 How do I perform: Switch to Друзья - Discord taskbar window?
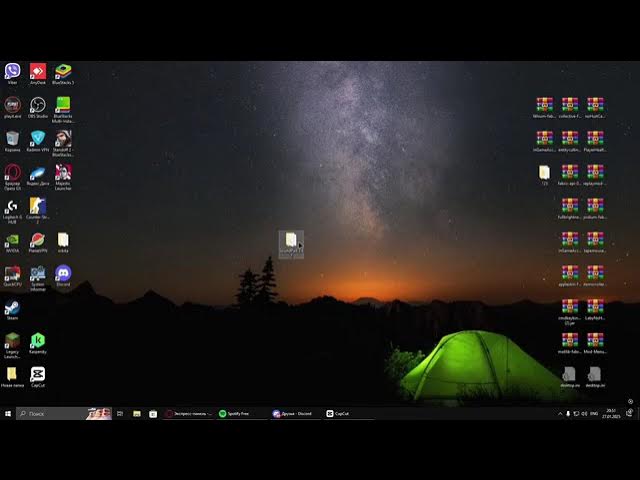pos(296,413)
